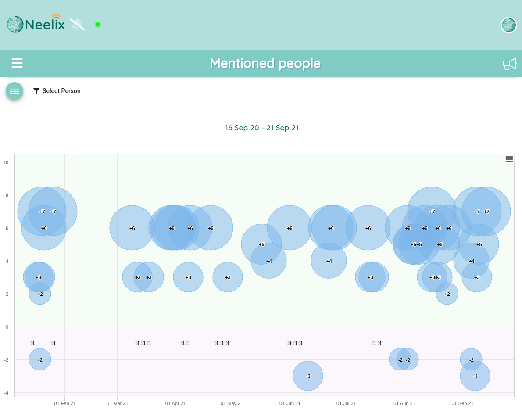The width and height of the screenshot is (522, 420).
Task: Click the +5 bubble in mid May
Action: click(261, 244)
